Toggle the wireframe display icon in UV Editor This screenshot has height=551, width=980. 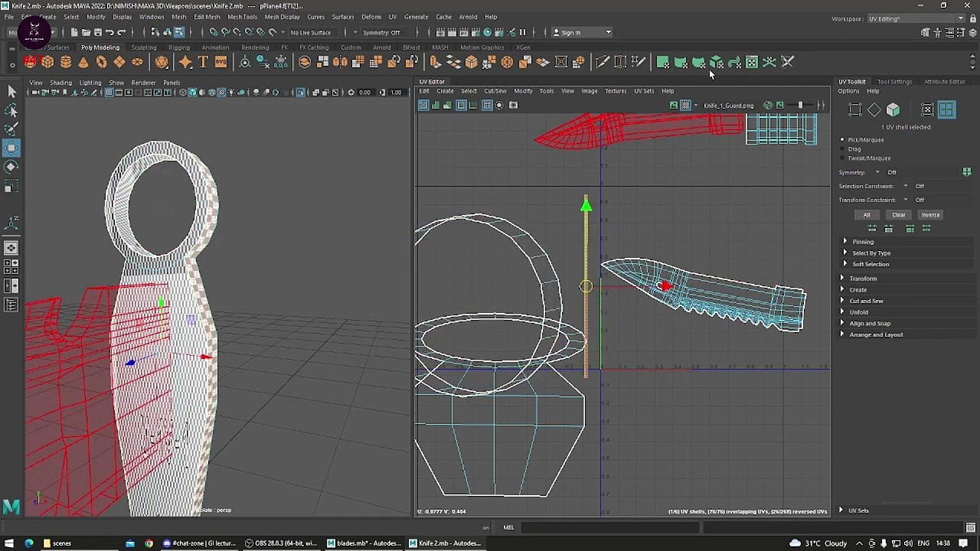pyautogui.click(x=423, y=105)
